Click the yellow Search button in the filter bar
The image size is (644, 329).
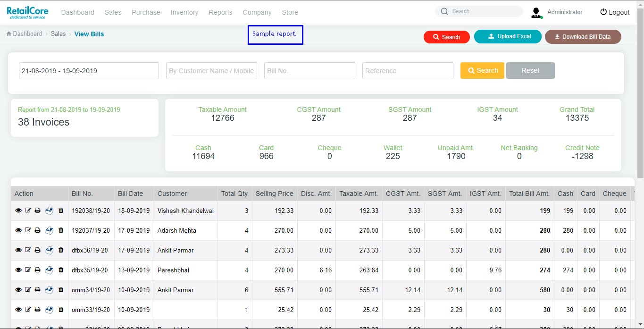point(482,70)
